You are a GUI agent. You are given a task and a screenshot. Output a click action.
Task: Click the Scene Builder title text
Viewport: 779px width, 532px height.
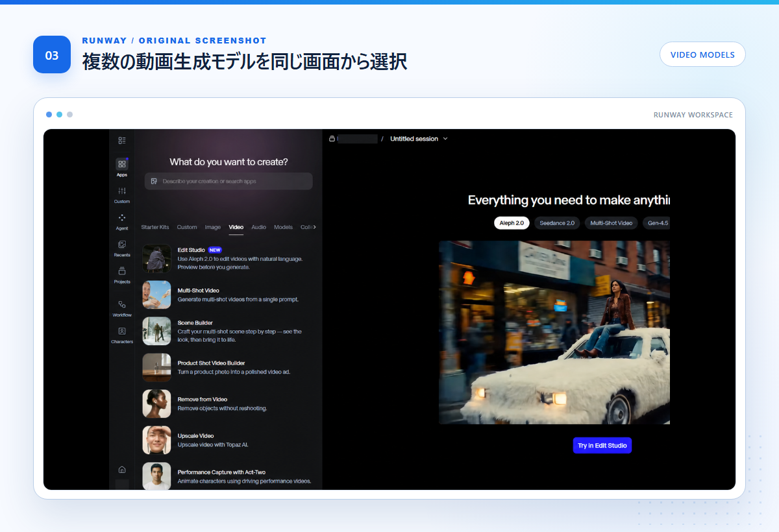[x=195, y=322]
